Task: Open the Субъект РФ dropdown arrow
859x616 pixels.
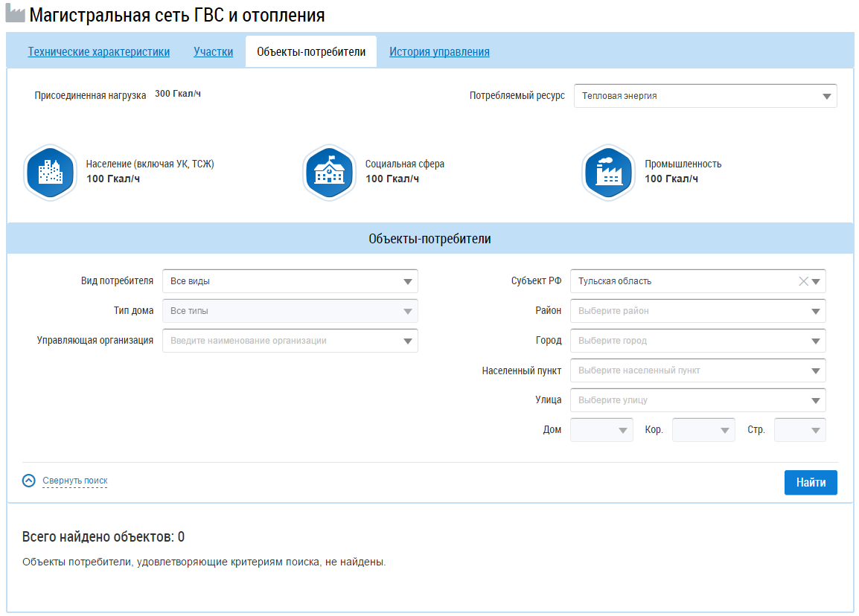Action: click(x=817, y=282)
